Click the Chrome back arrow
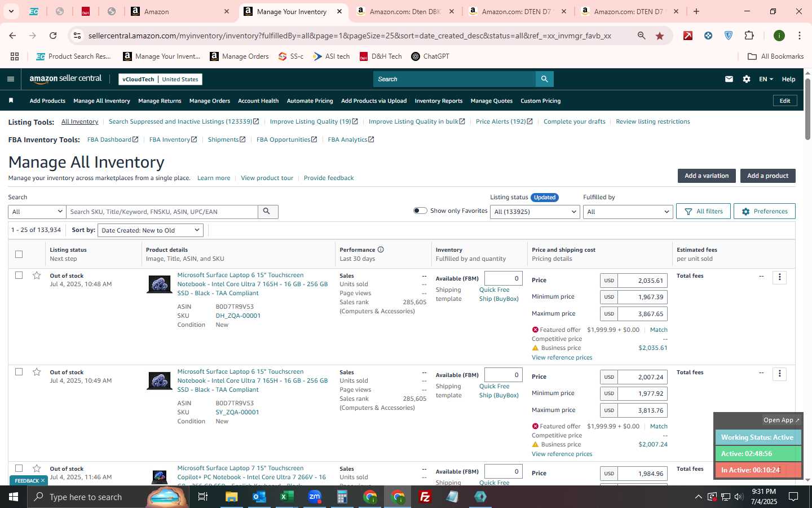Screen dimensions: 812x508 click(x=12, y=36)
